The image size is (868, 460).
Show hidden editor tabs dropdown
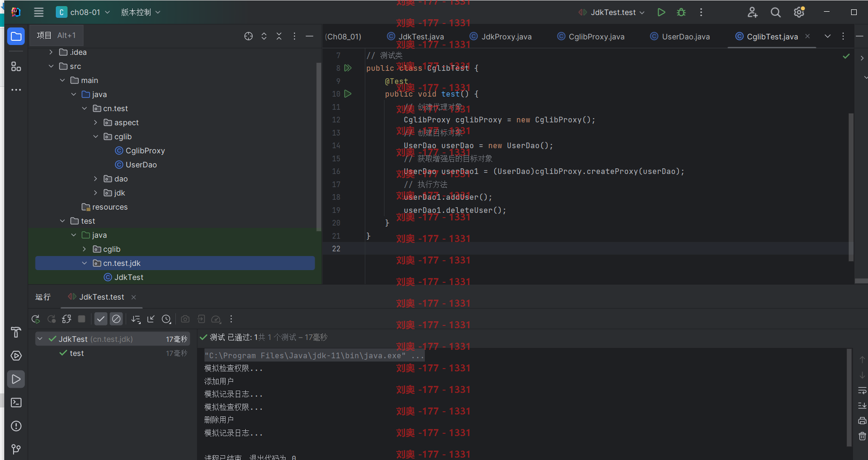click(828, 36)
